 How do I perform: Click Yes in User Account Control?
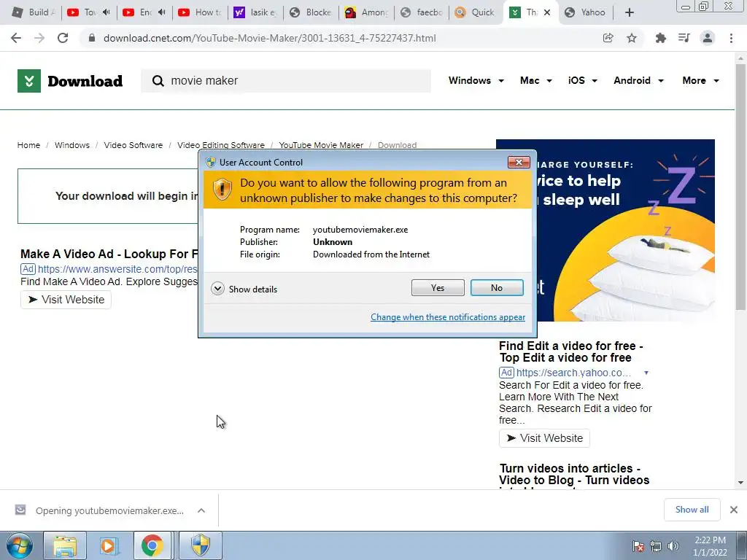pyautogui.click(x=438, y=287)
